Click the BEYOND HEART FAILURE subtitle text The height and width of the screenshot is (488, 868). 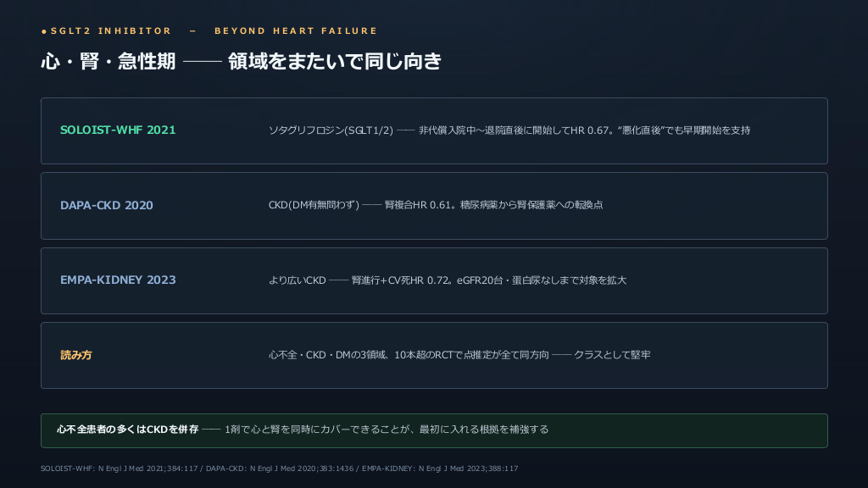coord(296,31)
